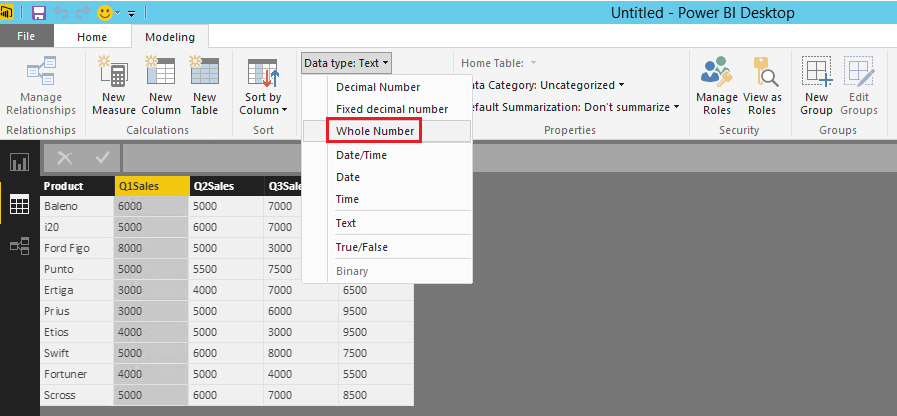Click Q1Sales value 8000 for Ford Figo
This screenshot has width=897, height=416.
152,248
